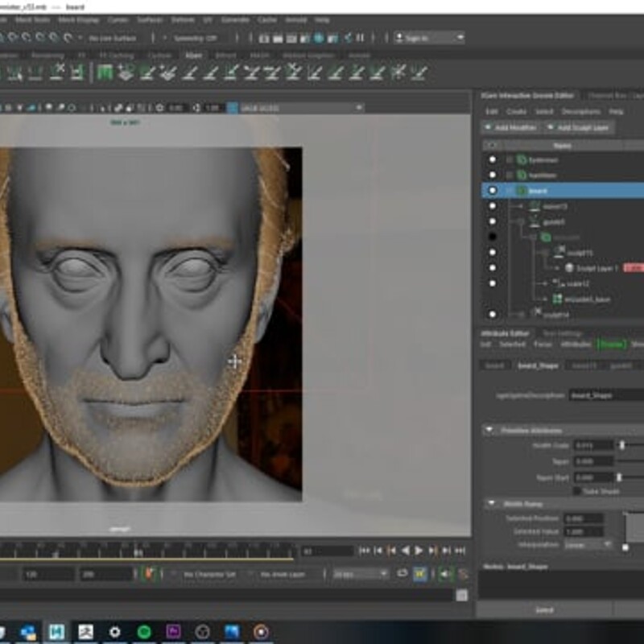
Task: Open the Sign In dropdown
Action: coord(429,38)
